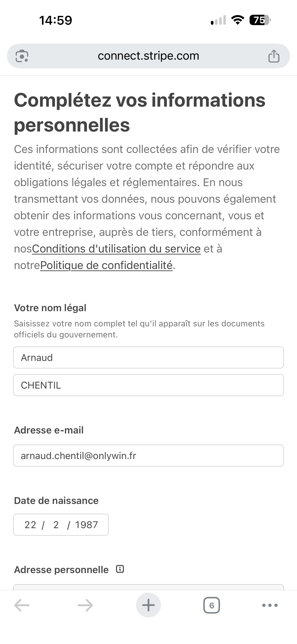
Task: Select the birth year value 1987
Action: tap(87, 525)
